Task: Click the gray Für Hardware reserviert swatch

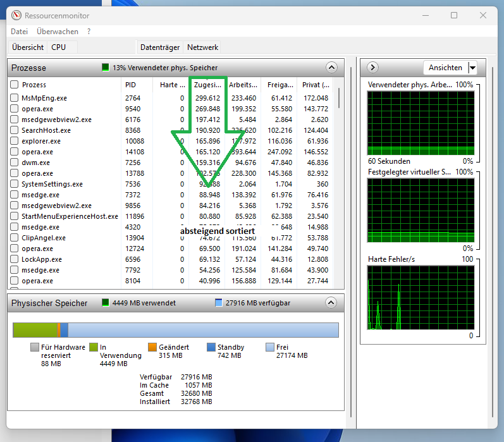Action: (35, 347)
